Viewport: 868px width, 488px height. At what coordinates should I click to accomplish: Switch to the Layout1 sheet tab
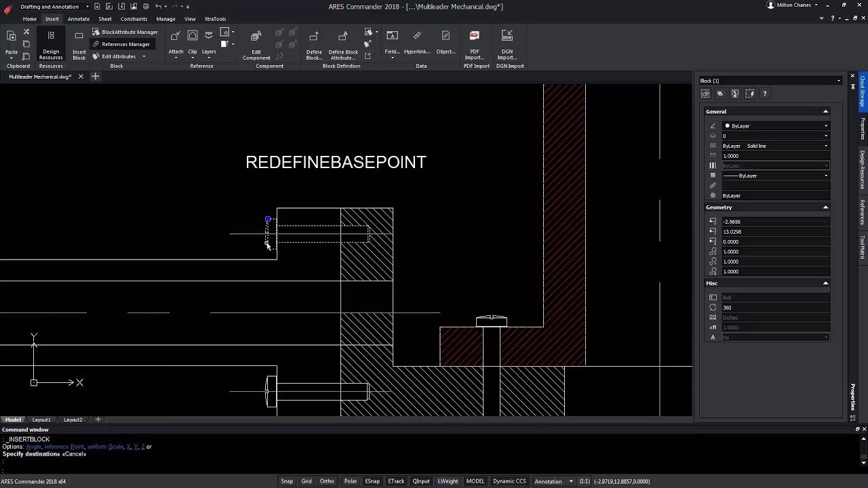pos(41,420)
